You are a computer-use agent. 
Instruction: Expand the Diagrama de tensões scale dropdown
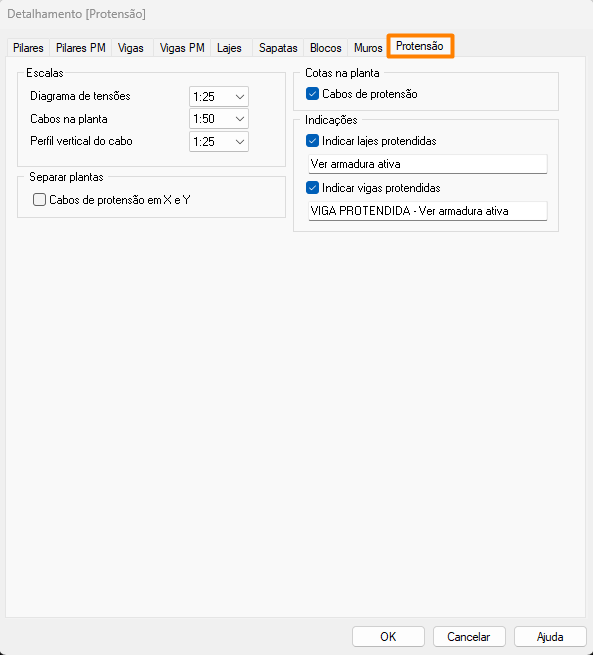219,96
